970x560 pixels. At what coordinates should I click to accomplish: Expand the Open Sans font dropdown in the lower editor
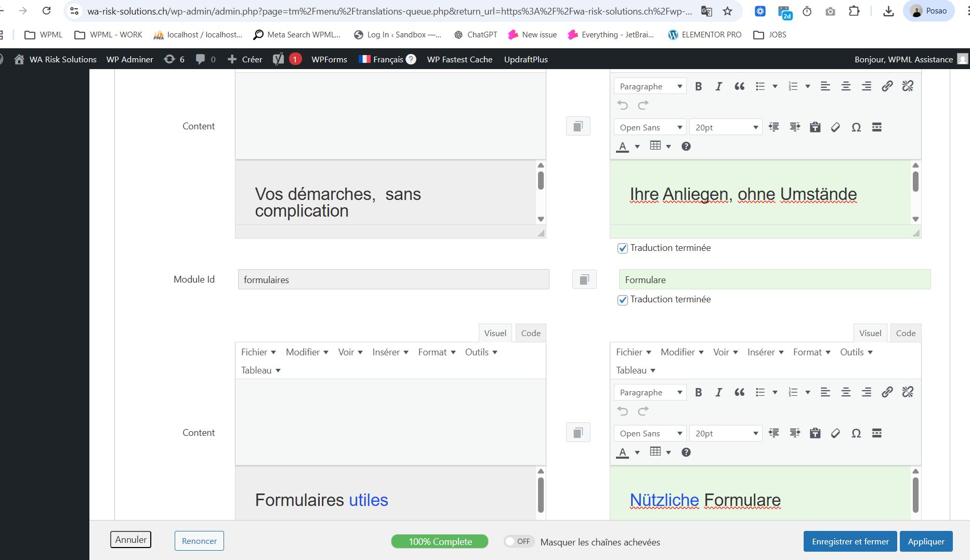[650, 433]
